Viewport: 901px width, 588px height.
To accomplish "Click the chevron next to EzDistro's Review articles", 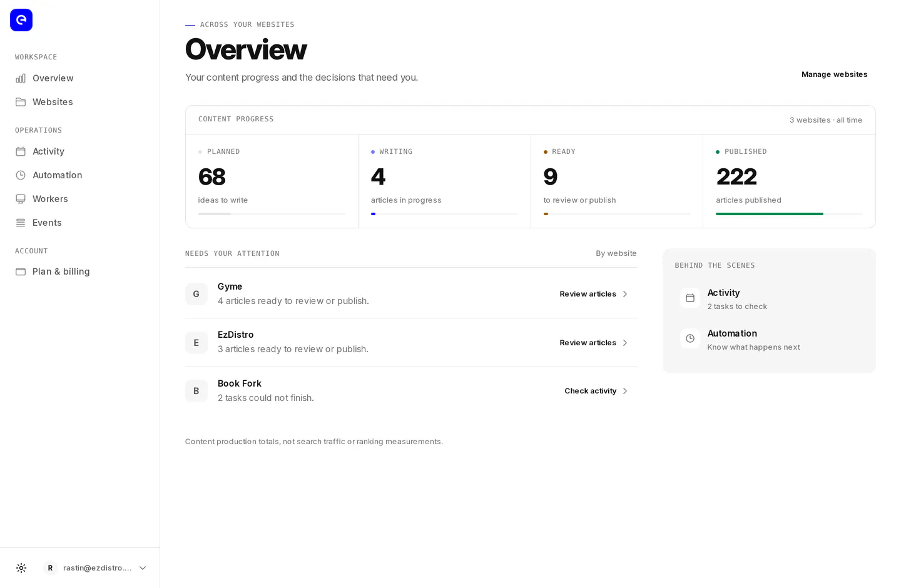I will click(x=625, y=343).
